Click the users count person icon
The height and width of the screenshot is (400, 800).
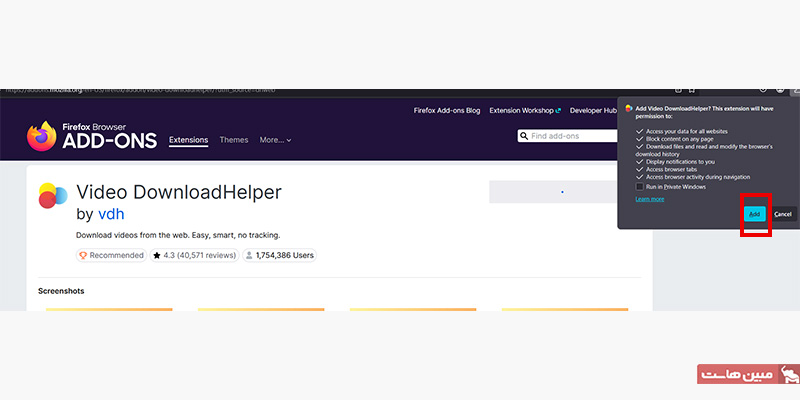tap(248, 256)
